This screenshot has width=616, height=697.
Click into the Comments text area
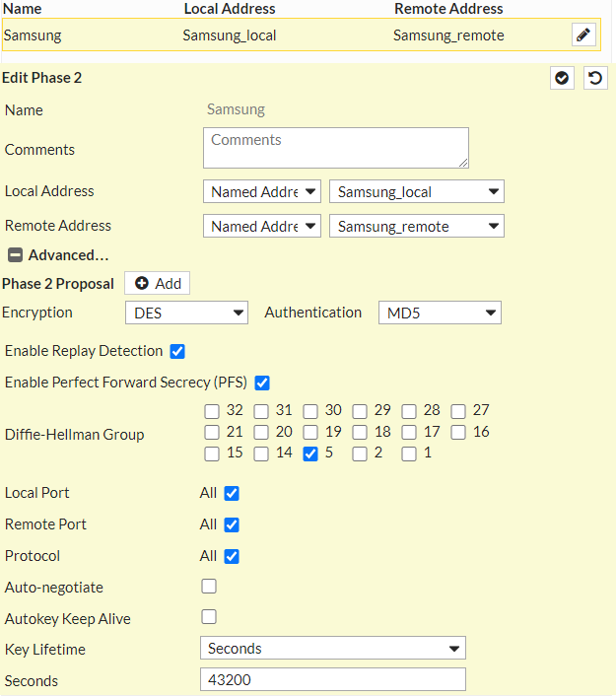(336, 148)
